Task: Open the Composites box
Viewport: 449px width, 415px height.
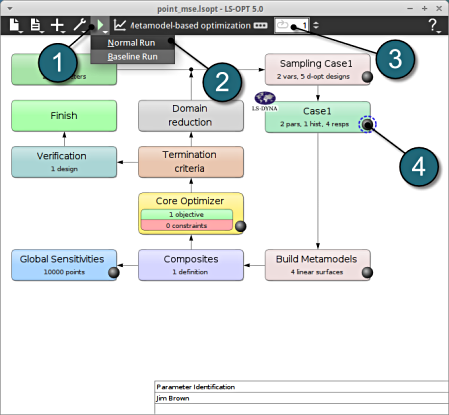Action: point(191,265)
